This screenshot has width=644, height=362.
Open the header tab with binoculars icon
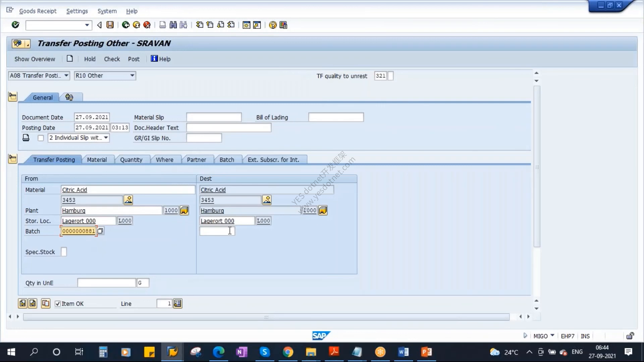[x=69, y=97]
